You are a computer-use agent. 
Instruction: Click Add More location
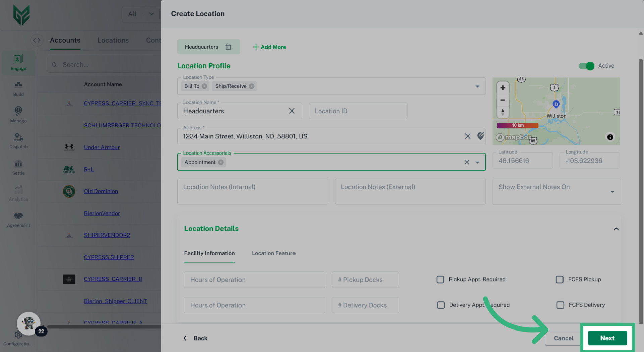[269, 47]
